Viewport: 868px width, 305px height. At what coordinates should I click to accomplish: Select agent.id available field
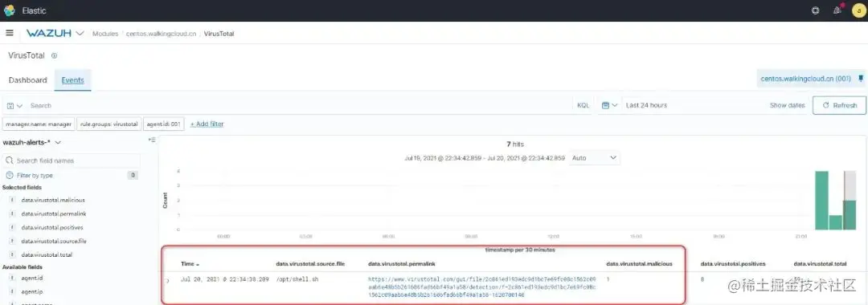point(32,278)
